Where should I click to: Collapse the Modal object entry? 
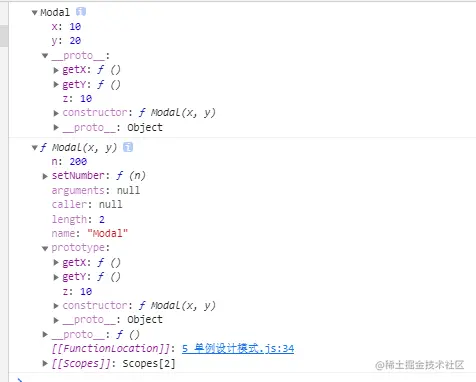point(34,13)
